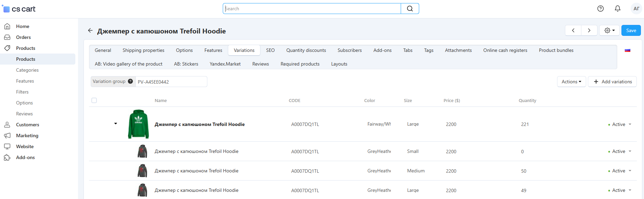Open the Medium variation product name link
The width and height of the screenshot is (644, 199).
pyautogui.click(x=196, y=171)
